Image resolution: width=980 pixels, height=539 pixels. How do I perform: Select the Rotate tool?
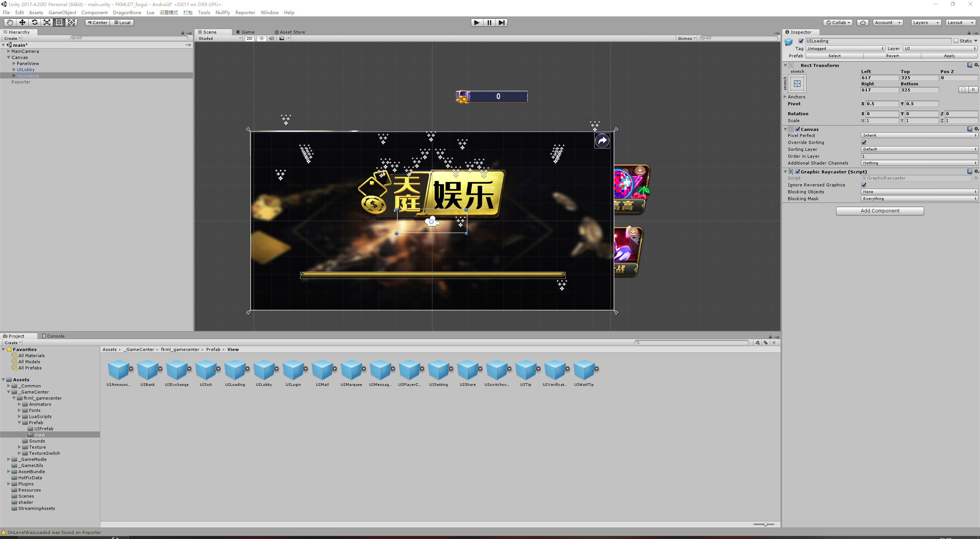coord(35,22)
